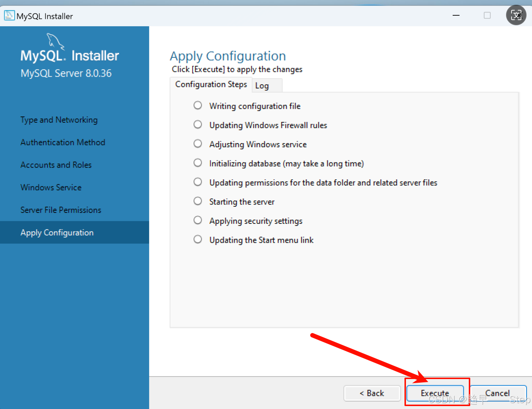Click the "Adjusting Windows service" text
The image size is (532, 409).
[x=258, y=145]
